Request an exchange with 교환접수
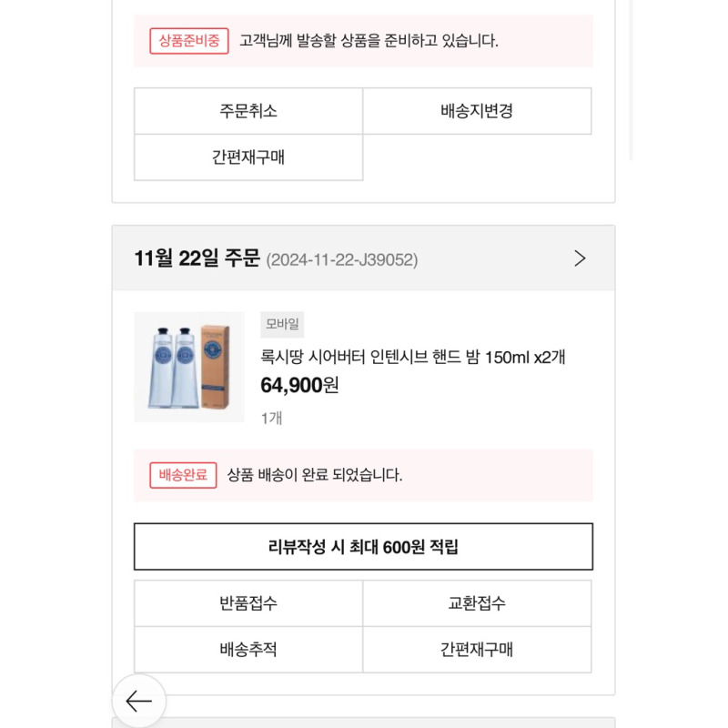728x728 pixels. [477, 603]
